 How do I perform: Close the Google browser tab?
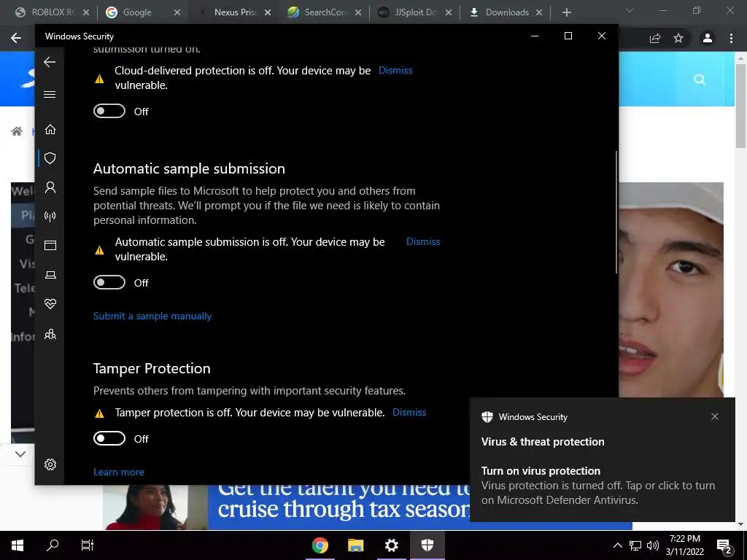[177, 13]
